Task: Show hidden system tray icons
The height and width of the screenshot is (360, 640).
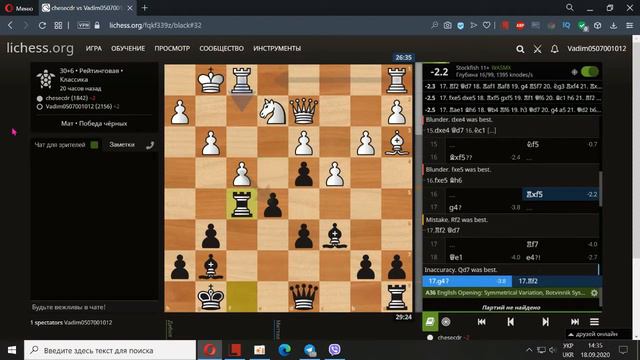Action: 529,350
